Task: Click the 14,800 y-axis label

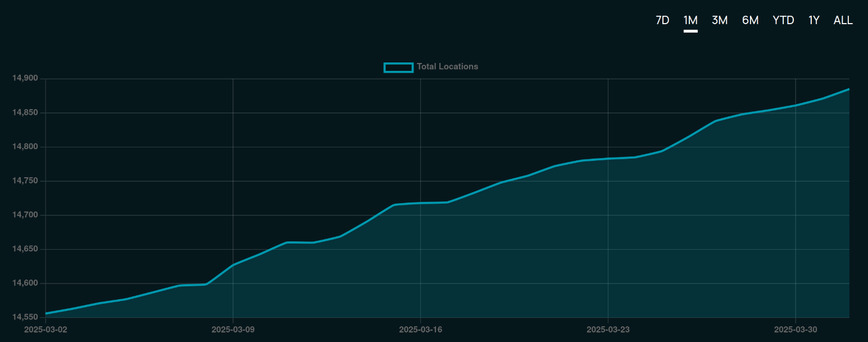Action: 25,147
